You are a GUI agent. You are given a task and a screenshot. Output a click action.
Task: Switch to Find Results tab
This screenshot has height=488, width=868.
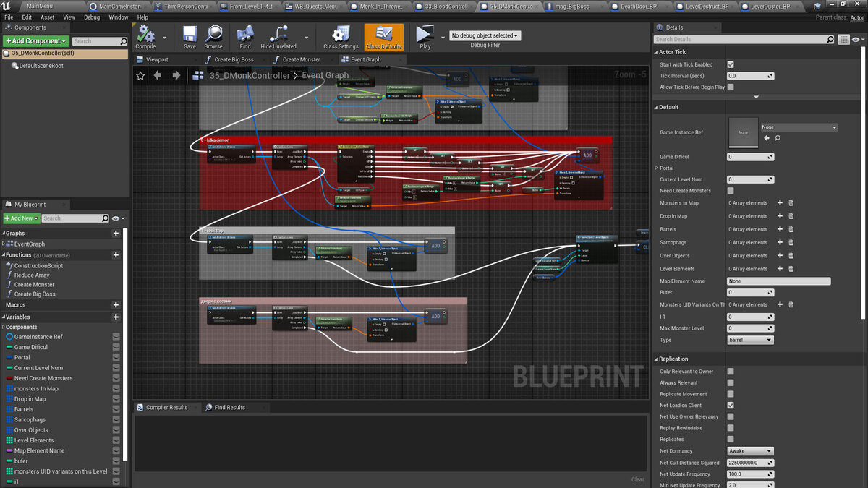pos(229,407)
